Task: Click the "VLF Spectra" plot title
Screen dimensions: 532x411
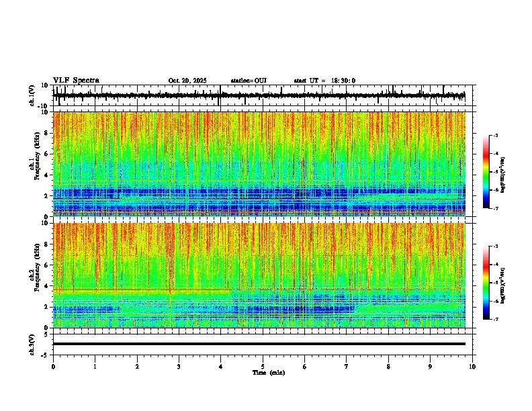Action: 76,81
